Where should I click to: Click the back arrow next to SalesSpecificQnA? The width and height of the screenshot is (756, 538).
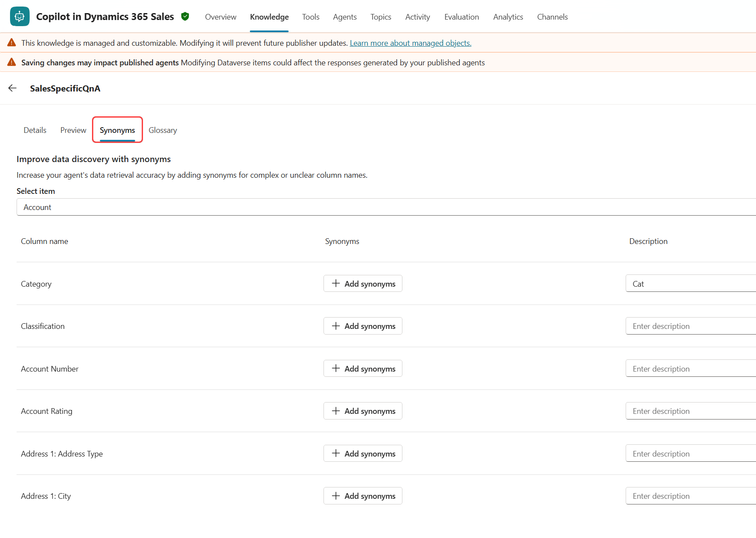(12, 88)
